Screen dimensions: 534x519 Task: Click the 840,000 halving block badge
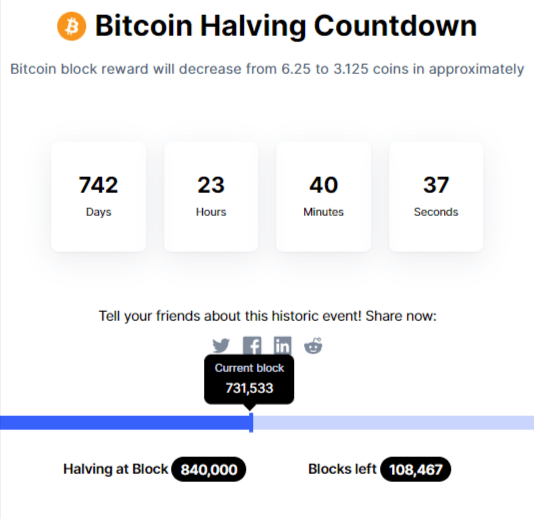click(209, 469)
